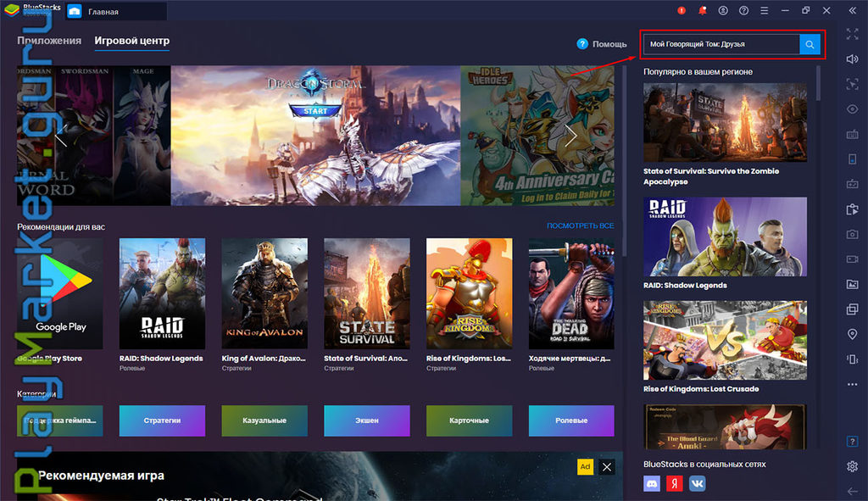
Task: Open keyboard controls icon in right sidebar
Action: [x=853, y=134]
